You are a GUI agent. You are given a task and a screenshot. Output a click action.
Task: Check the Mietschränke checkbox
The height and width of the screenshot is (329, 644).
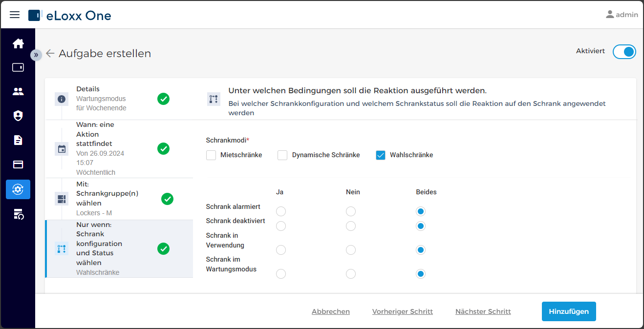(211, 155)
